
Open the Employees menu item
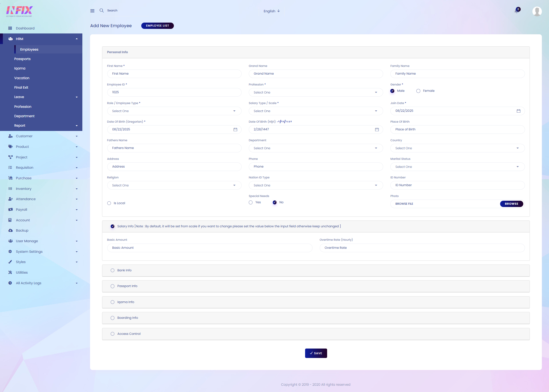48,49
